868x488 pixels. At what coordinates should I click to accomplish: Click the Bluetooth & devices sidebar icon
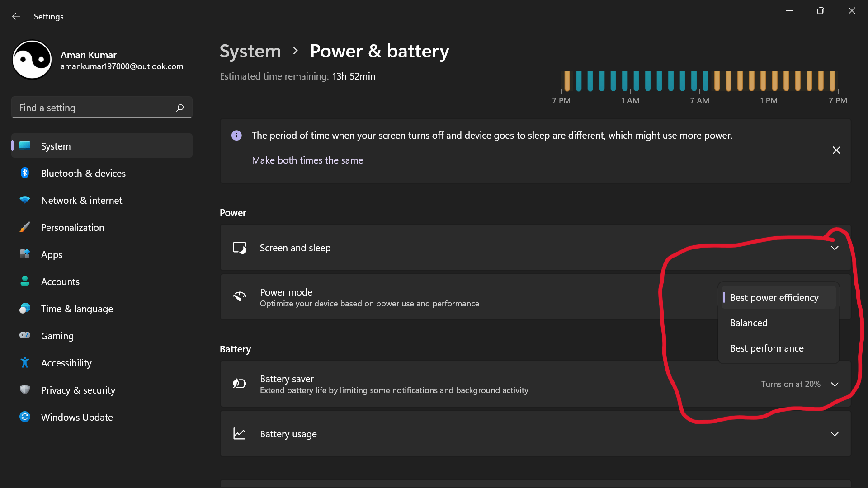[x=25, y=173]
